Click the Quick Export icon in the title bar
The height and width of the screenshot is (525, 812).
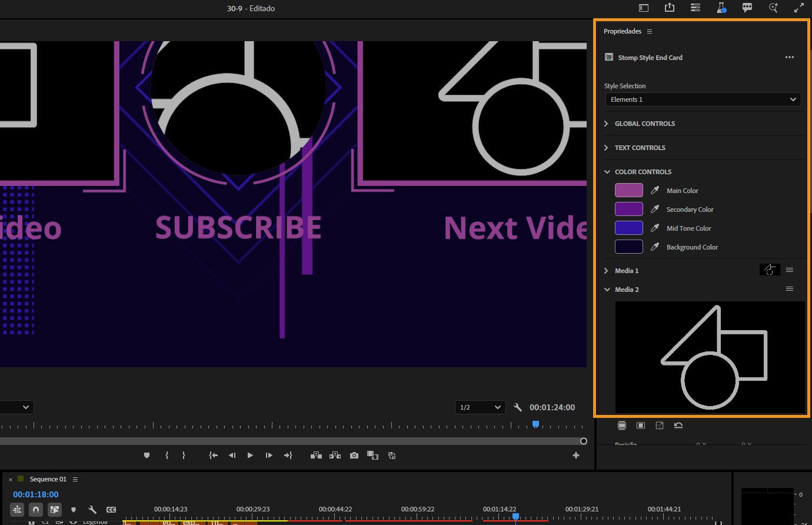(x=670, y=8)
